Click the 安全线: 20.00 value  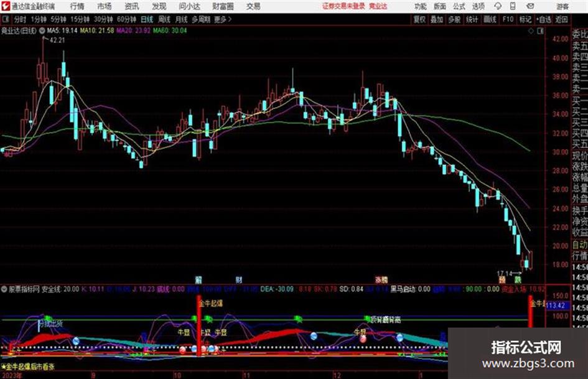coord(60,289)
